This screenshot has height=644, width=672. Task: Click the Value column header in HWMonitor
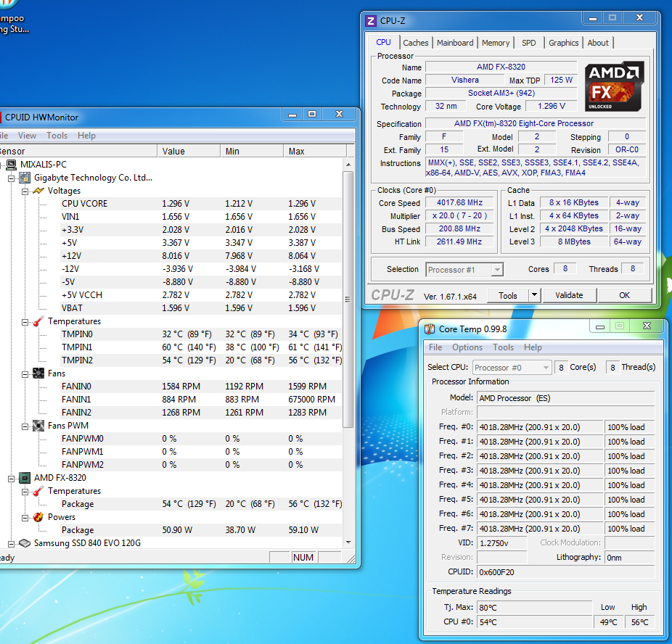189,151
